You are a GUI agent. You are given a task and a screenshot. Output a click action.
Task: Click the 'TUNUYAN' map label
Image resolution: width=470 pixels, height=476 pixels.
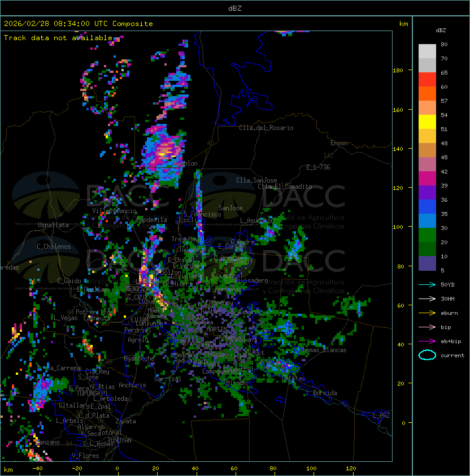click(120, 440)
